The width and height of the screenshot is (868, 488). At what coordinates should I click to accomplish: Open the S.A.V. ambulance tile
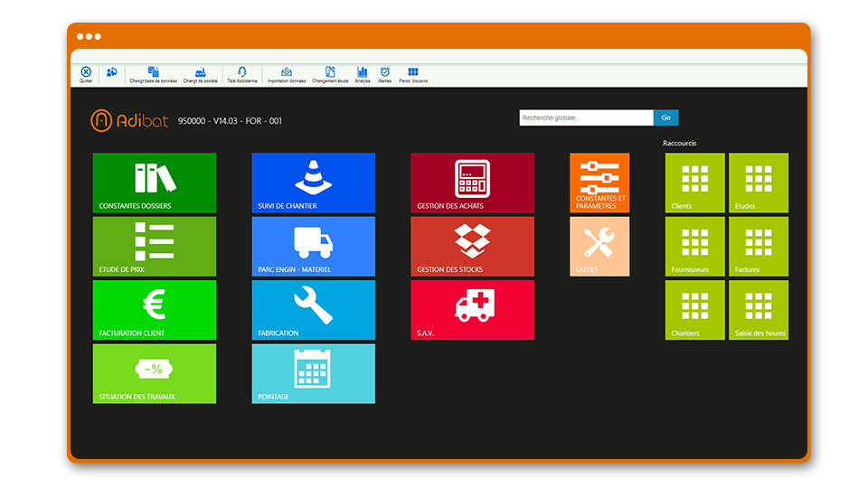pyautogui.click(x=472, y=310)
